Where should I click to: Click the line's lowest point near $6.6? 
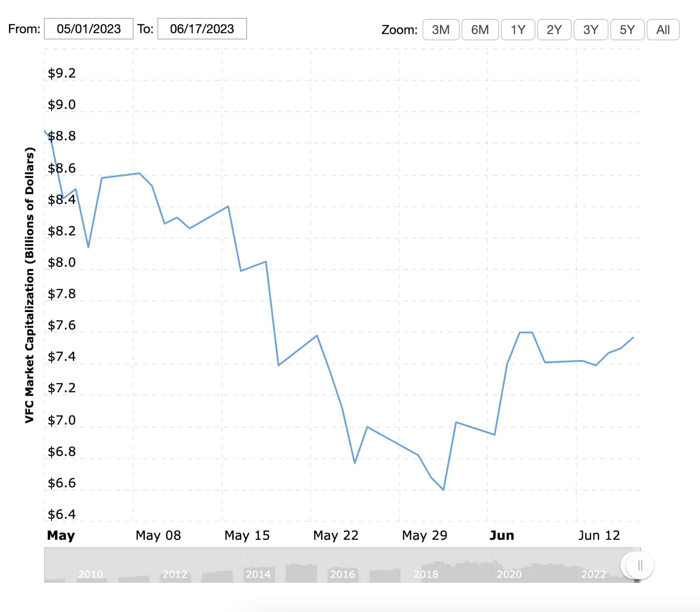coord(443,490)
